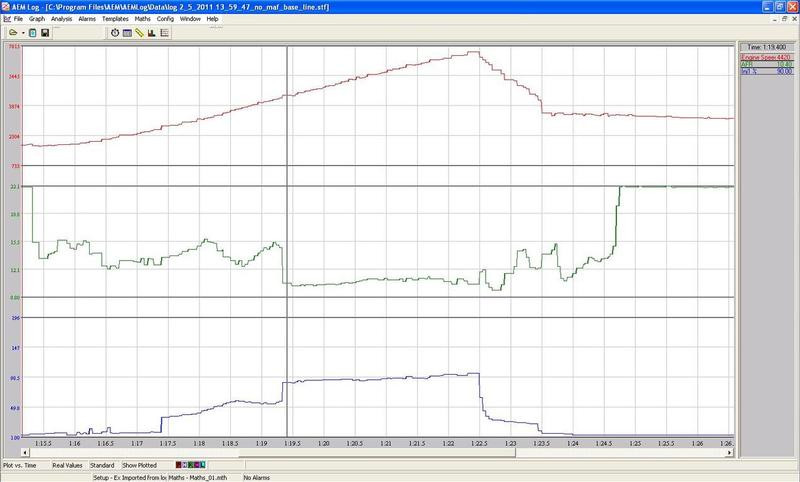Open a log file with folder icon
Image resolution: width=800 pixels, height=482 pixels.
click(13, 33)
